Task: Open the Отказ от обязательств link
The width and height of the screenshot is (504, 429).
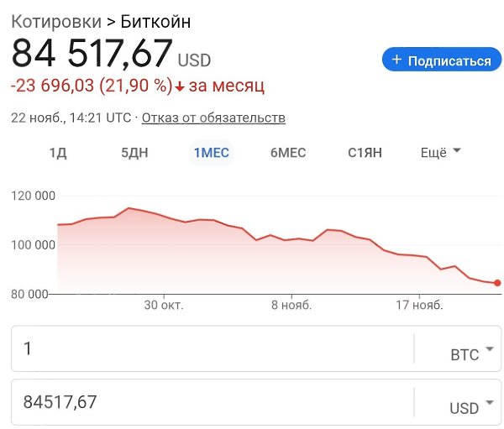Action: [x=213, y=118]
